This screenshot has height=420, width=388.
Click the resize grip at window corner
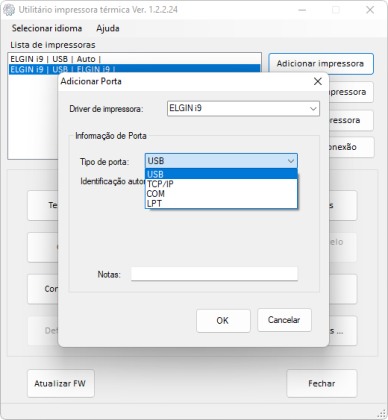click(383, 414)
